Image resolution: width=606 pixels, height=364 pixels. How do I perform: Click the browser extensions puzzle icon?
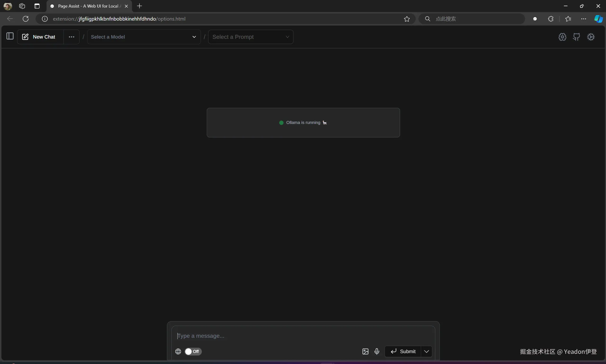pos(551,19)
